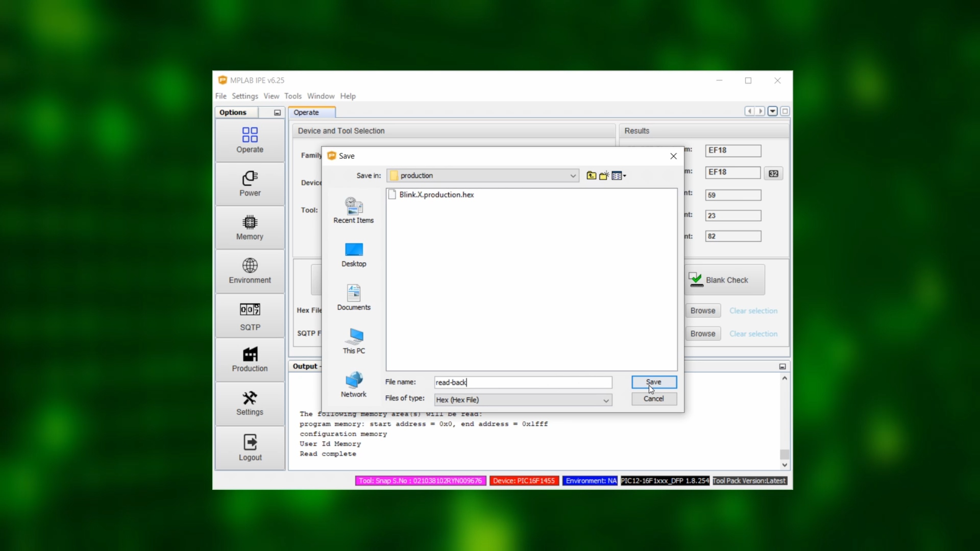Open the Settings menu in menu bar
The image size is (980, 551).
tap(245, 96)
